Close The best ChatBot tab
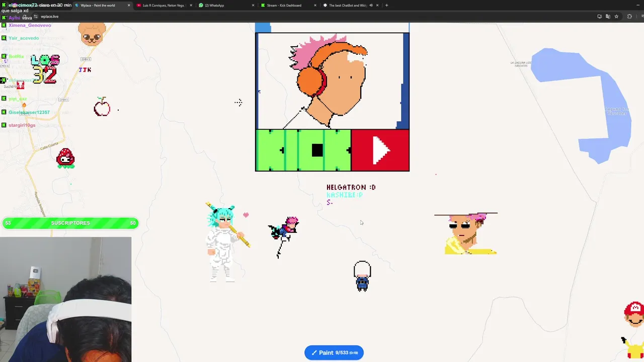 [x=377, y=5]
